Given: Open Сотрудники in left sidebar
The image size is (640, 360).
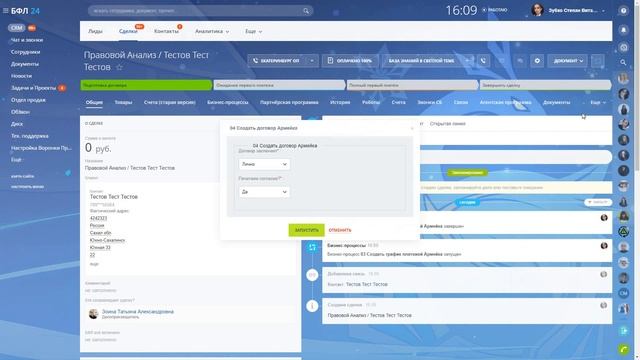Looking at the screenshot, I should coord(25,52).
